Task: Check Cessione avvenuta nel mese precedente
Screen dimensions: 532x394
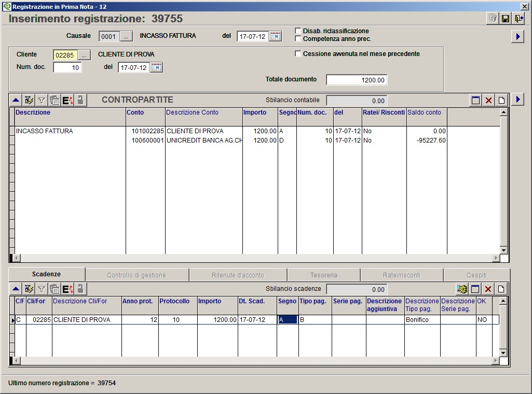Action: [298, 53]
